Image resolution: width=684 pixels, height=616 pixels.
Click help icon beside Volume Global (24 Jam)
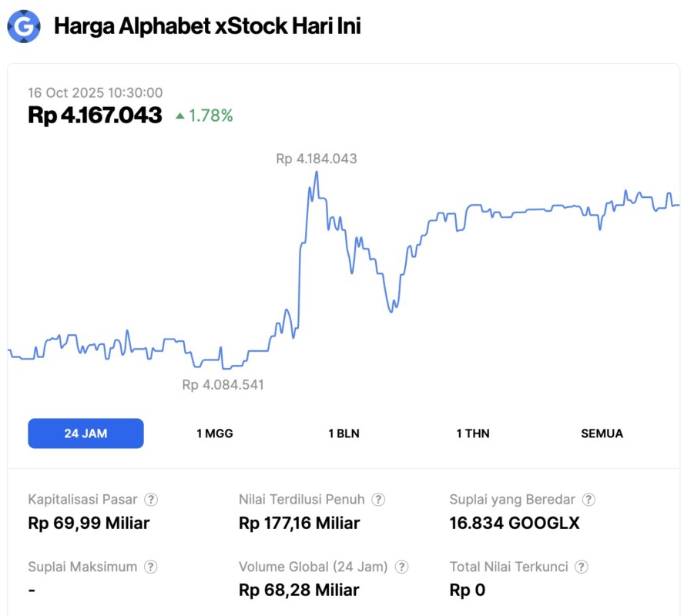point(401,567)
